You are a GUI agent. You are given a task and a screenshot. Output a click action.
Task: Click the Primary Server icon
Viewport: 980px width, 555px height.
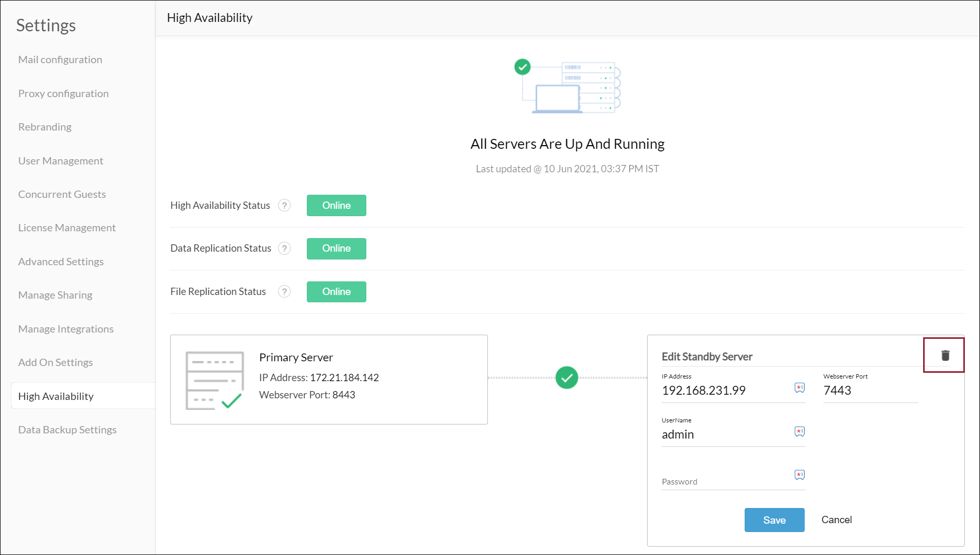pos(214,380)
